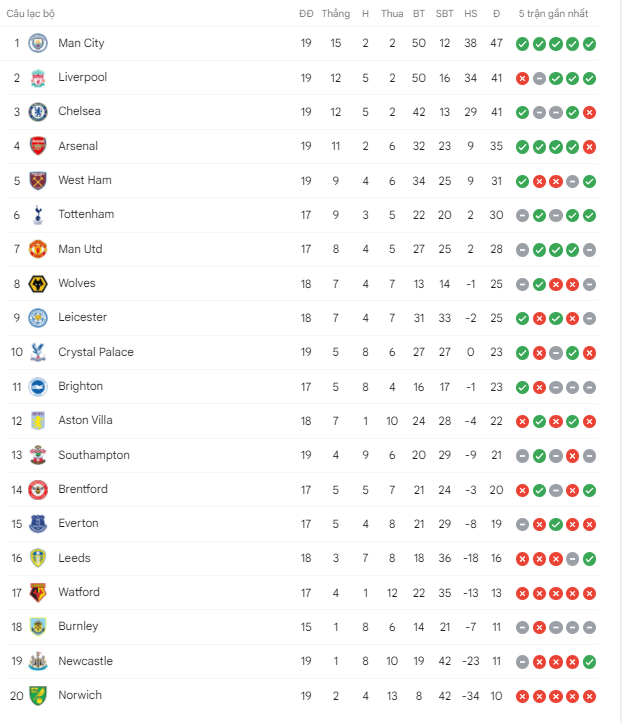
Task: Open the Crystal Palace team link
Action: click(x=96, y=352)
